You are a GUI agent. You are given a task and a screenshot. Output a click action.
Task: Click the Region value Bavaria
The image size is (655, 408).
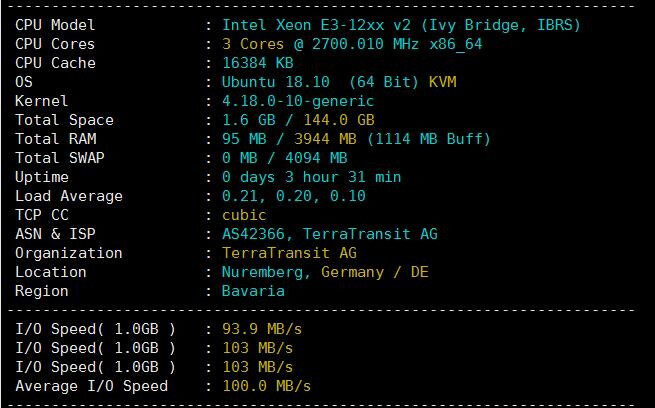point(253,290)
